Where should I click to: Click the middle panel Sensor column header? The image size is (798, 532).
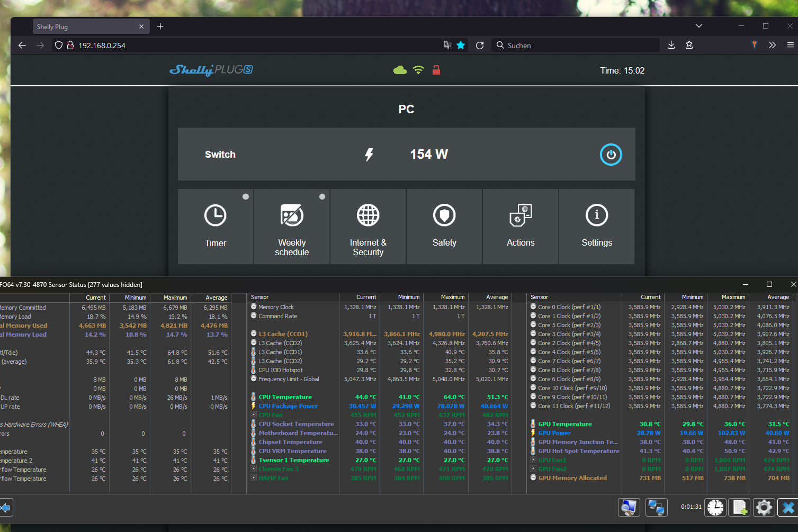coord(293,297)
